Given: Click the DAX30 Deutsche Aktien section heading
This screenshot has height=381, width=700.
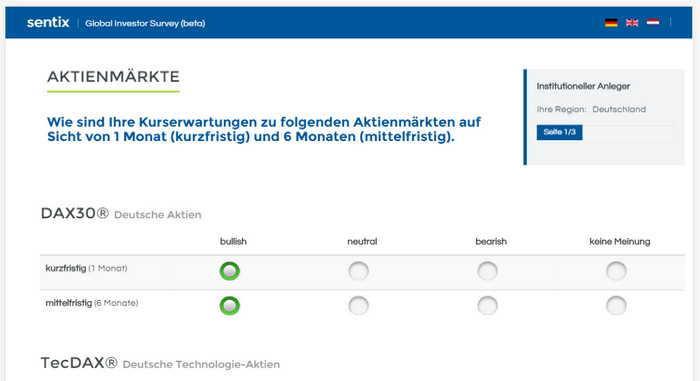Looking at the screenshot, I should (x=121, y=214).
